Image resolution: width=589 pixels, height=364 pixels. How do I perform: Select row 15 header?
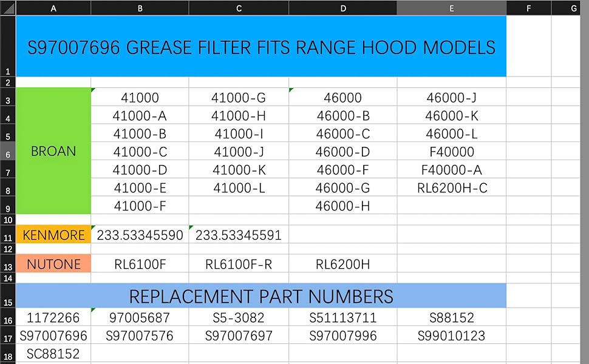8,295
